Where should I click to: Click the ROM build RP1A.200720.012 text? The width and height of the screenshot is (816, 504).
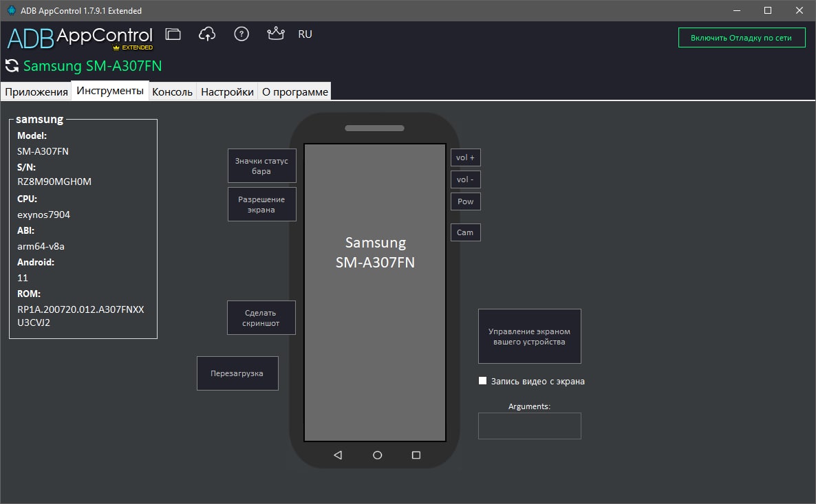pos(80,316)
